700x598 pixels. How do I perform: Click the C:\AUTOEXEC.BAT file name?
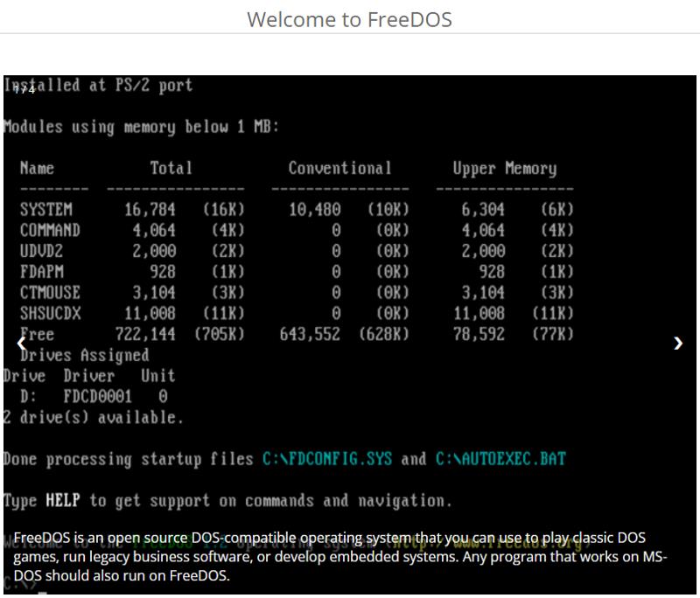[500, 459]
